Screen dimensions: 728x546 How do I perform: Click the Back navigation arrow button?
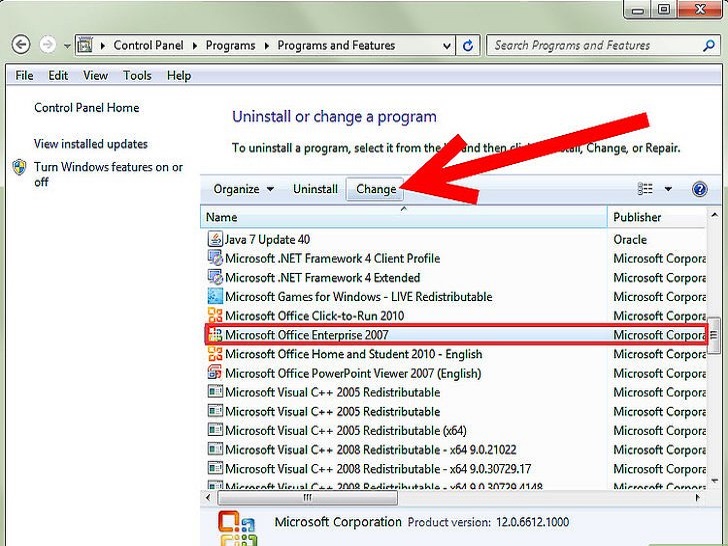point(21,46)
